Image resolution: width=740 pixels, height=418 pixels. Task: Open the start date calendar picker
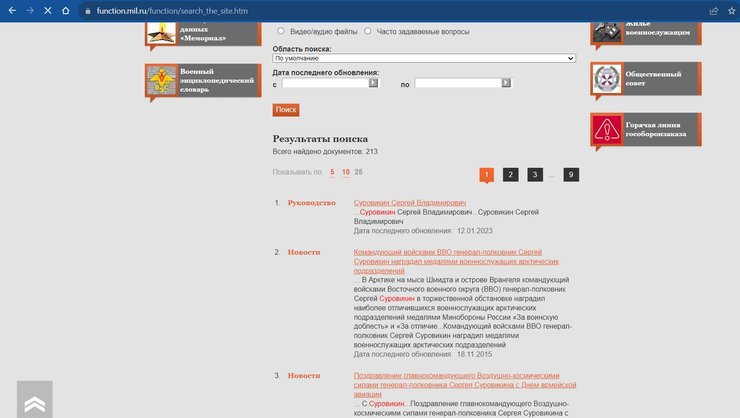point(373,83)
